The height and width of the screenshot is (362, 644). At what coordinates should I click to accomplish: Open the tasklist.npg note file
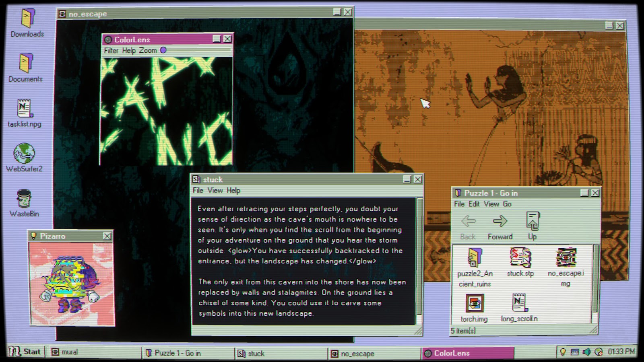(x=24, y=109)
